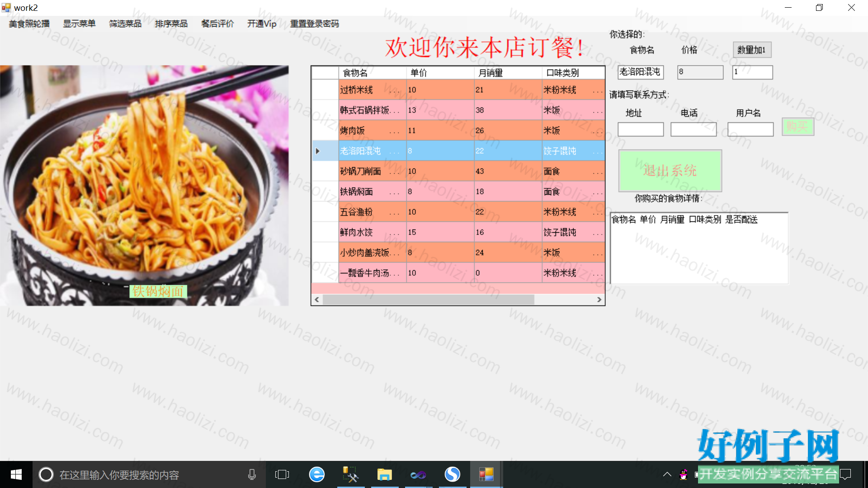
Task: Click the price cell showing 15
Action: coord(440,232)
